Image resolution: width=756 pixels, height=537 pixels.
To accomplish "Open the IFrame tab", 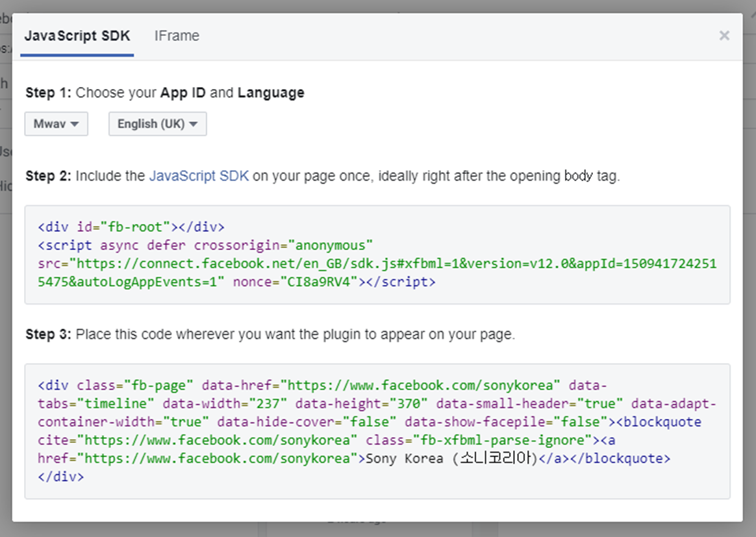I will (x=177, y=36).
